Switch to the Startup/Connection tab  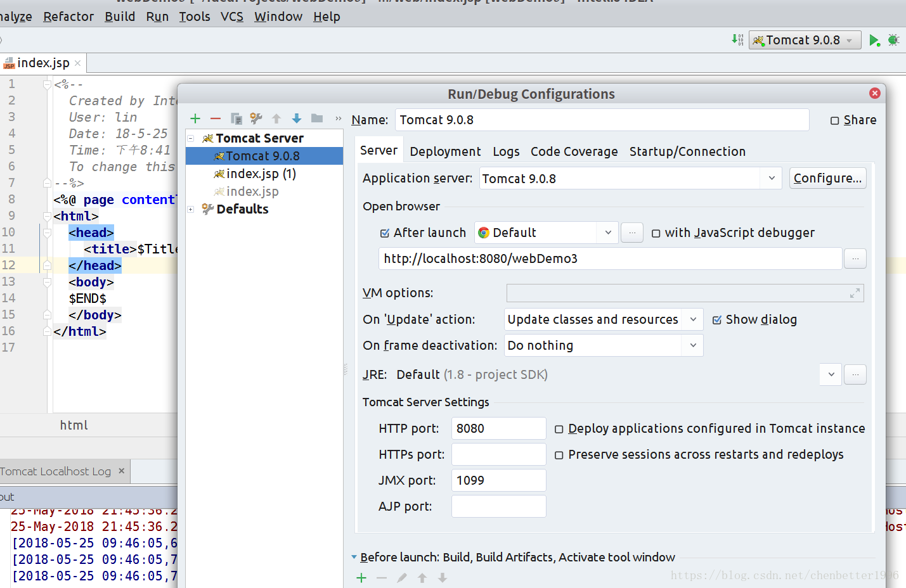[x=687, y=151]
